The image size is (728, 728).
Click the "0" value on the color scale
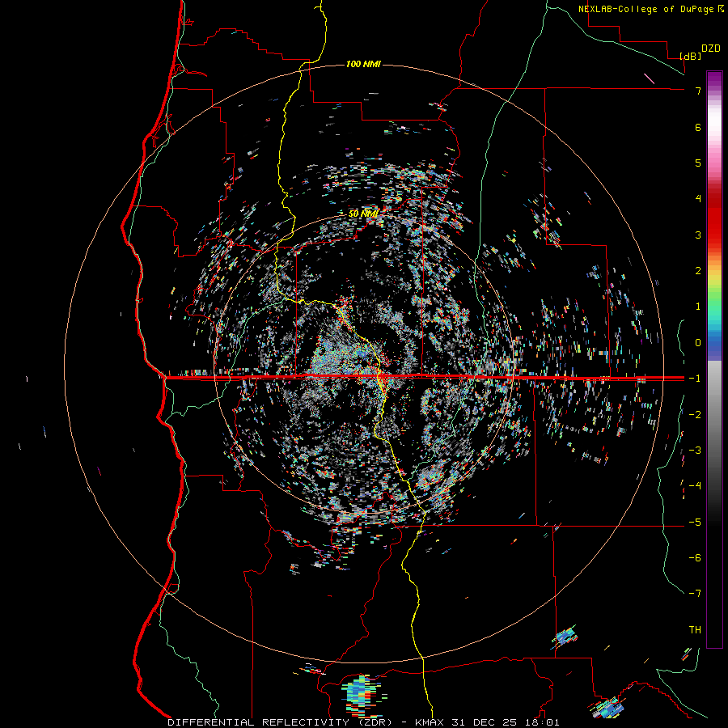pos(698,343)
